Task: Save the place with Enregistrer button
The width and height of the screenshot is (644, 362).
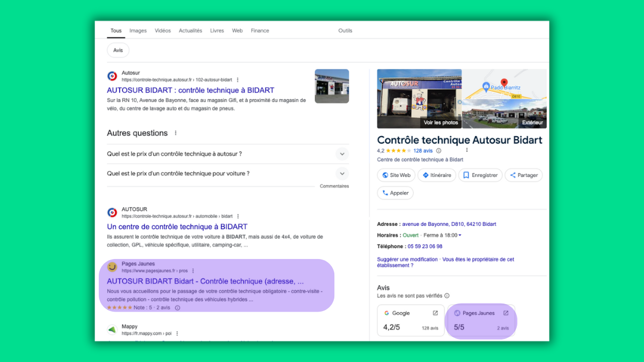Action: [x=480, y=175]
